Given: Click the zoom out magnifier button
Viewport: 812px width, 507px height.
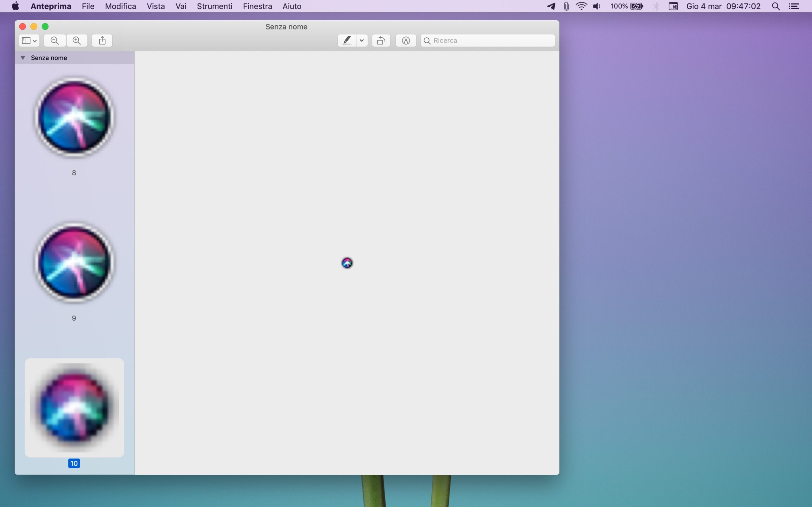Looking at the screenshot, I should point(55,41).
